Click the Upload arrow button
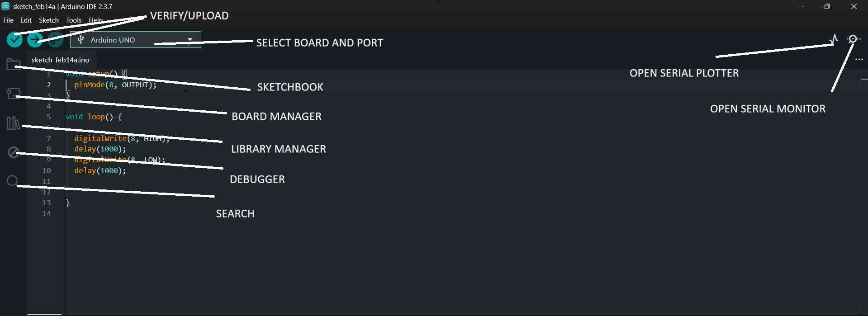Image resolution: width=868 pixels, height=316 pixels. point(35,40)
